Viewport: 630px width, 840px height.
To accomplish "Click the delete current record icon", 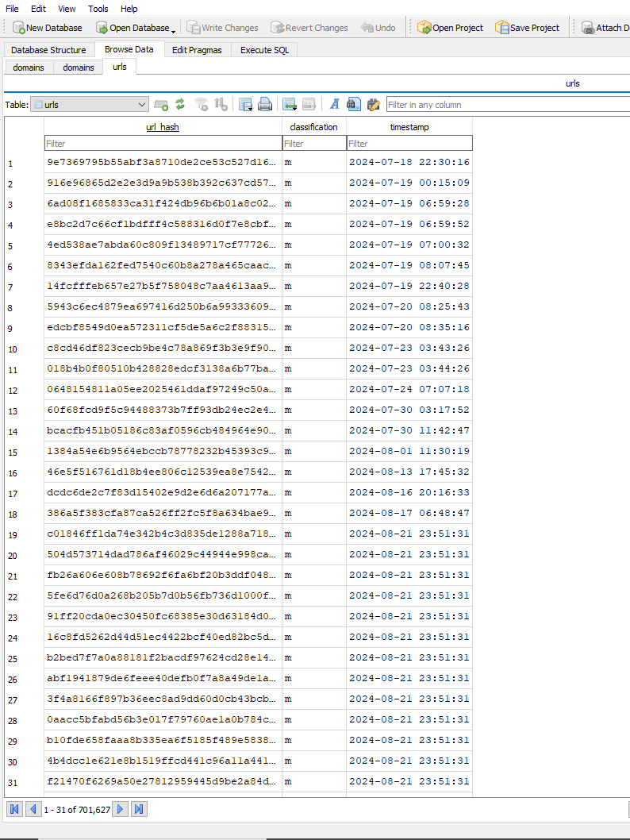I will pyautogui.click(x=309, y=105).
